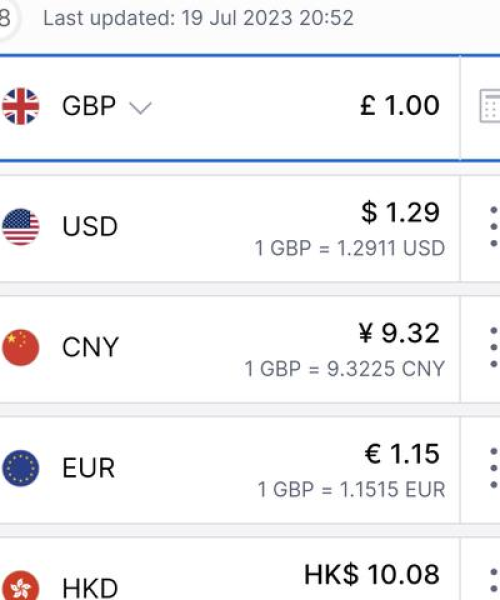The image size is (500, 600).
Task: Click the $ 1.29 converted amount
Action: pyautogui.click(x=400, y=212)
